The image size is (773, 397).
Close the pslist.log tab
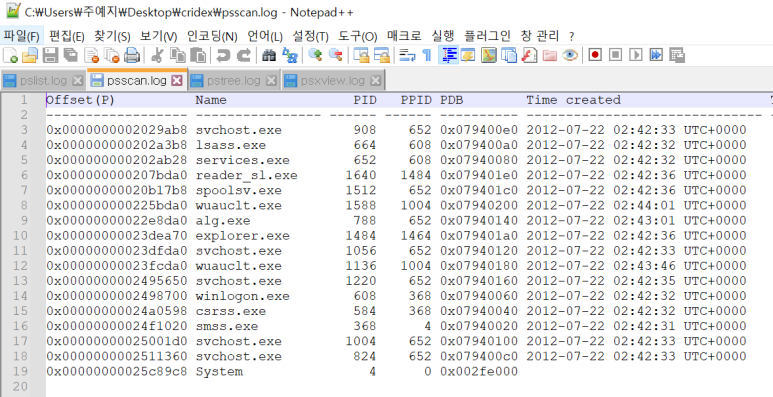click(77, 81)
